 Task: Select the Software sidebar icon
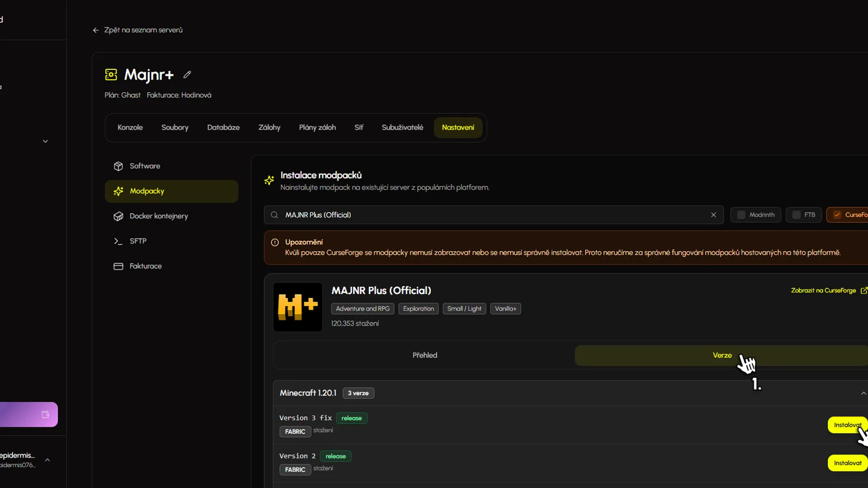pyautogui.click(x=118, y=166)
